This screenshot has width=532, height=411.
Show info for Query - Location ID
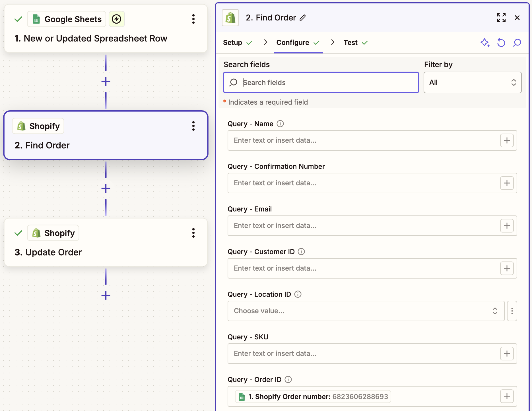(x=298, y=294)
